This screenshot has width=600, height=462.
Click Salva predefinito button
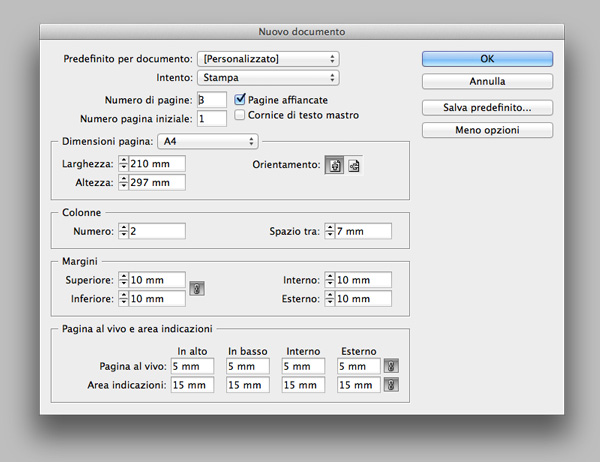(x=487, y=108)
